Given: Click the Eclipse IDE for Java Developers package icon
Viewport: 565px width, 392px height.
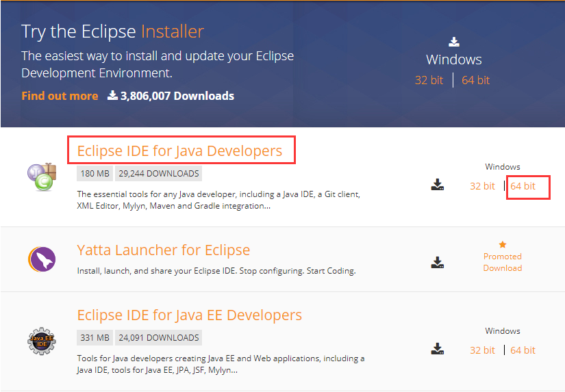Looking at the screenshot, I should coord(42,177).
